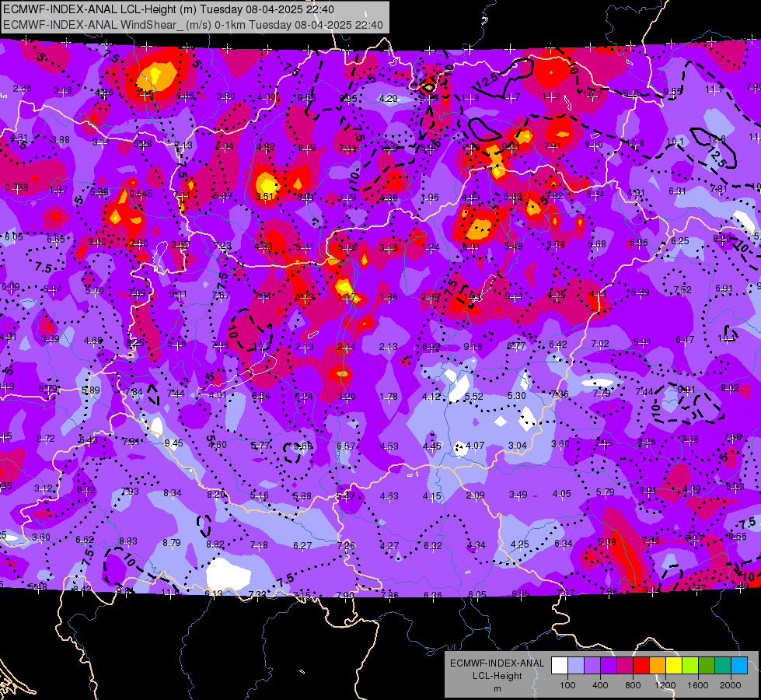Click the grid value 2.09
The image size is (761, 700).
pos(475,495)
